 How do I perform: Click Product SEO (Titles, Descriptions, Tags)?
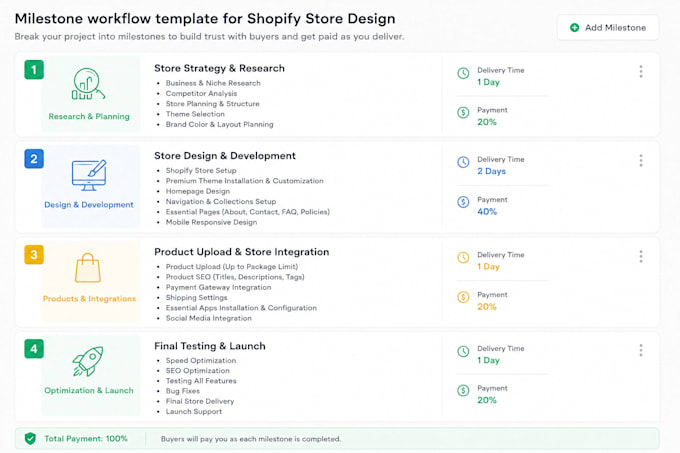(x=235, y=277)
